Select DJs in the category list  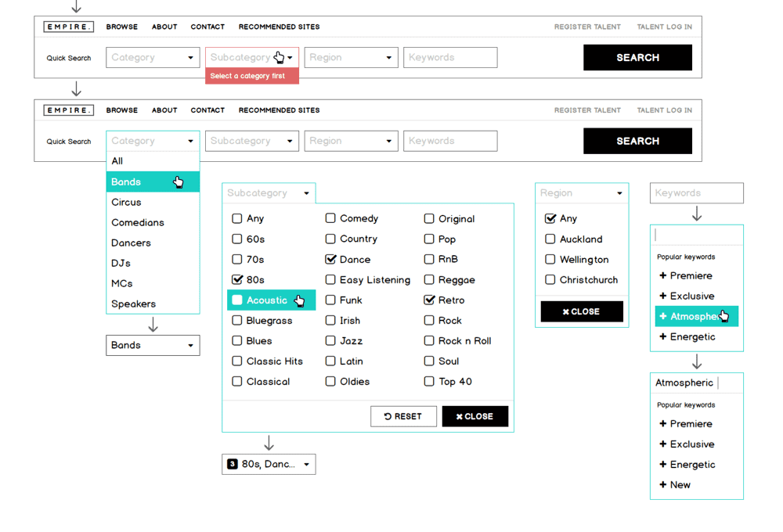tap(153, 263)
